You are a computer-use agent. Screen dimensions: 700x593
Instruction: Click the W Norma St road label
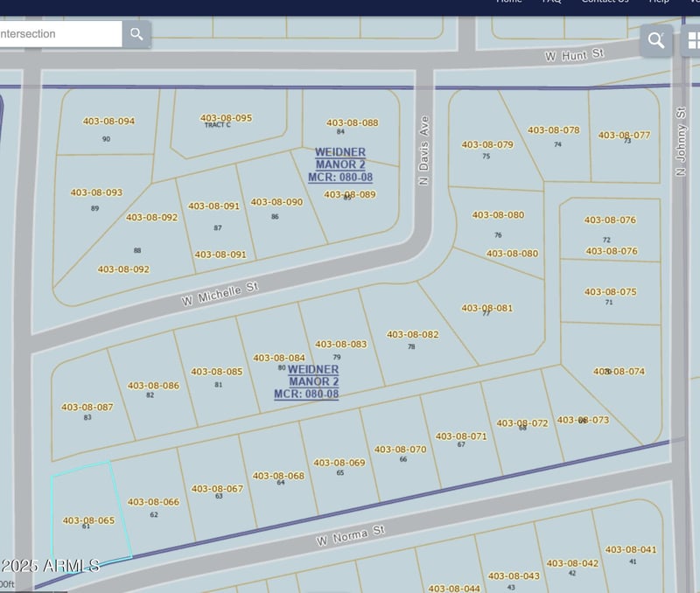click(350, 536)
